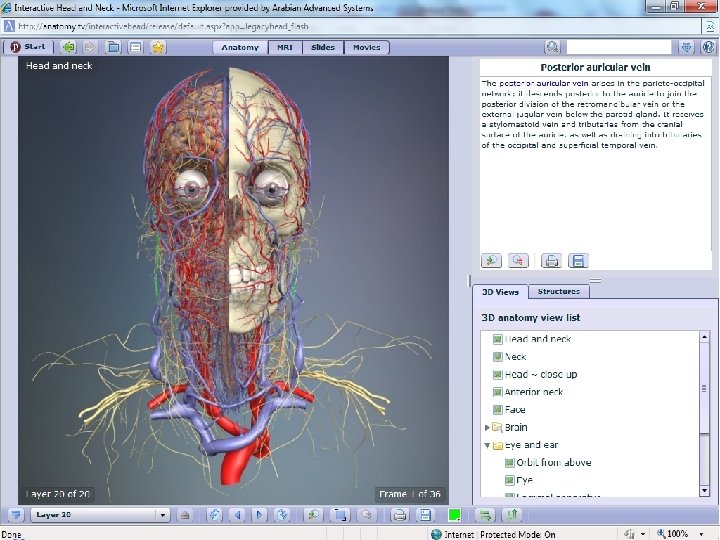Open the Orbit from above view
The width and height of the screenshot is (720, 540).
pos(548,463)
